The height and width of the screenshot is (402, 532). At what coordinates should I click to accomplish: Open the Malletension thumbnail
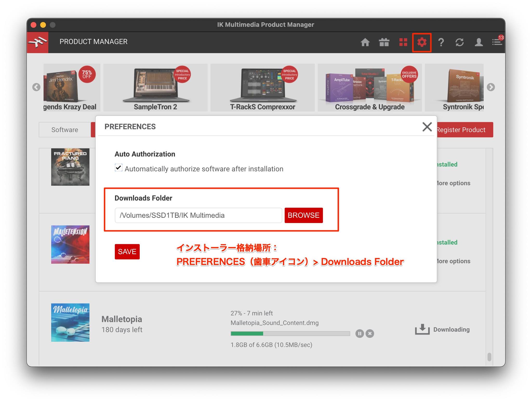70,245
